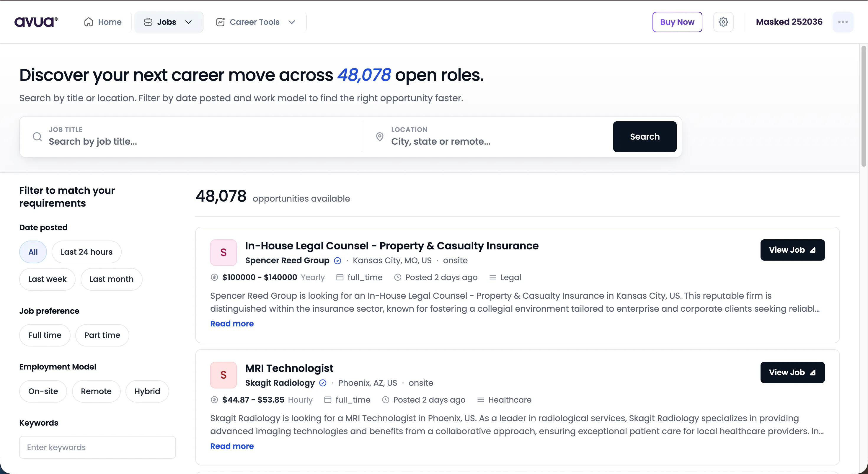Open the Career Tools menu label
Viewport: 868px width, 474px height.
(255, 22)
